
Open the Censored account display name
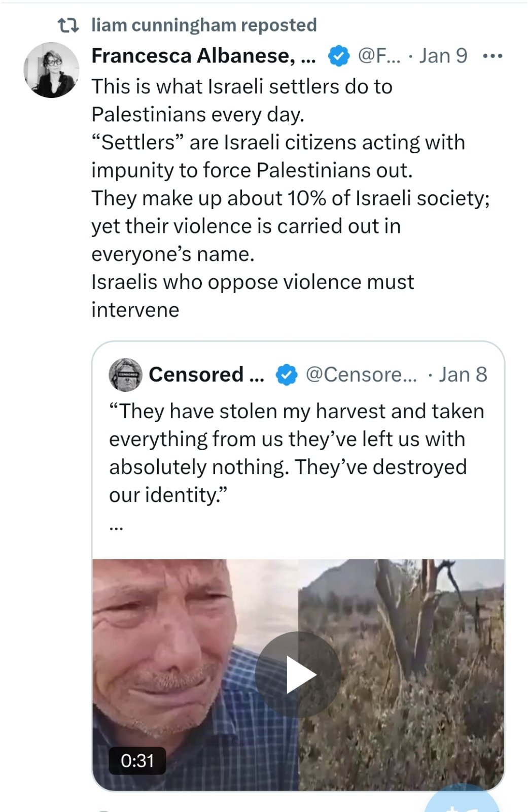pyautogui.click(x=206, y=375)
